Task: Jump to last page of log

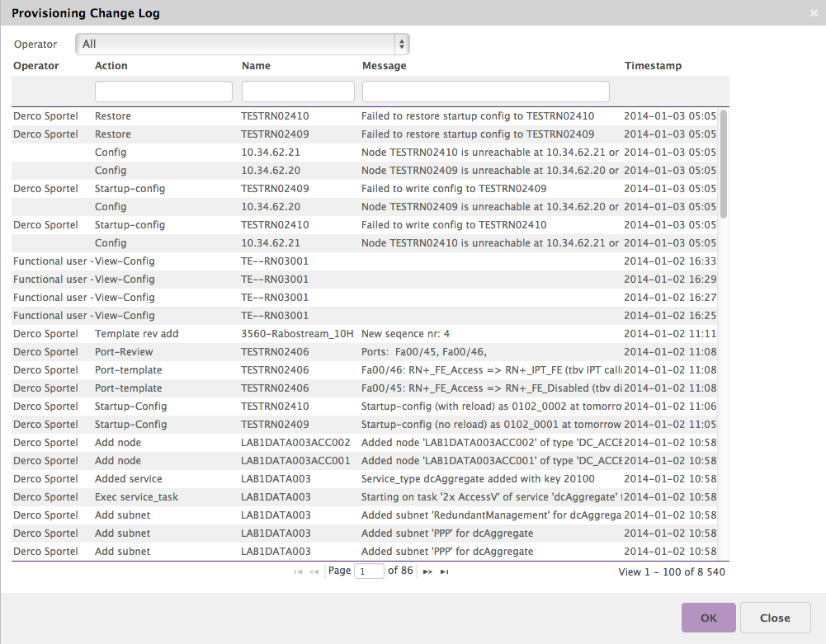Action: 444,571
